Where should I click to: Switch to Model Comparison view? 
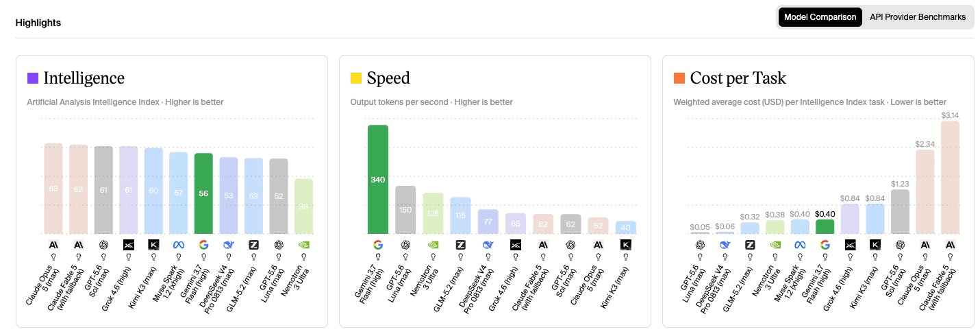click(x=820, y=17)
